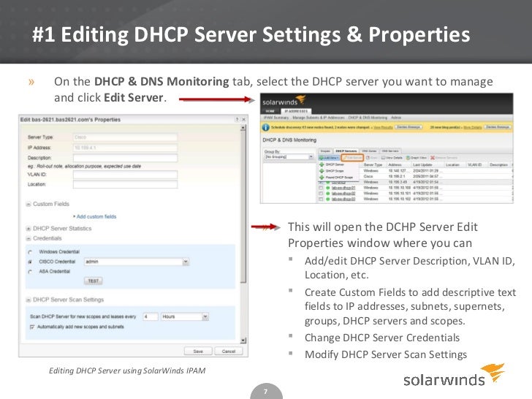532x399 pixels.
Task: Open the Hours scan interval dropdown
Action: point(205,316)
